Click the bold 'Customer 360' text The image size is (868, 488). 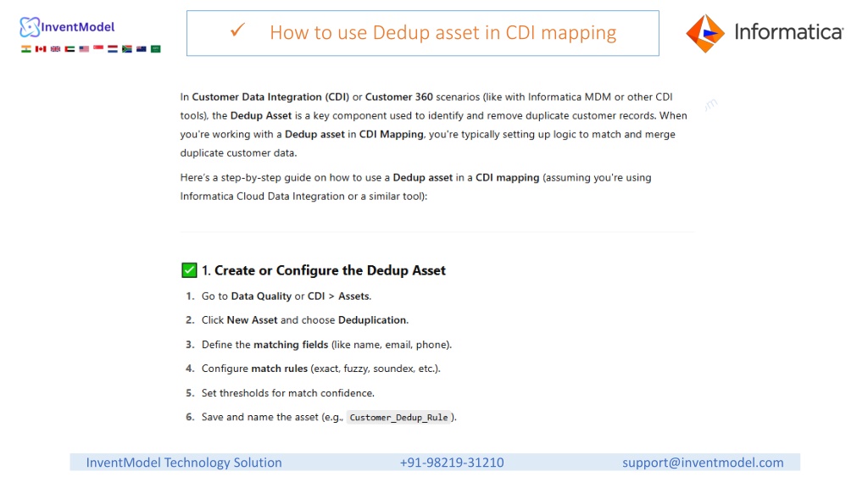coord(399,97)
